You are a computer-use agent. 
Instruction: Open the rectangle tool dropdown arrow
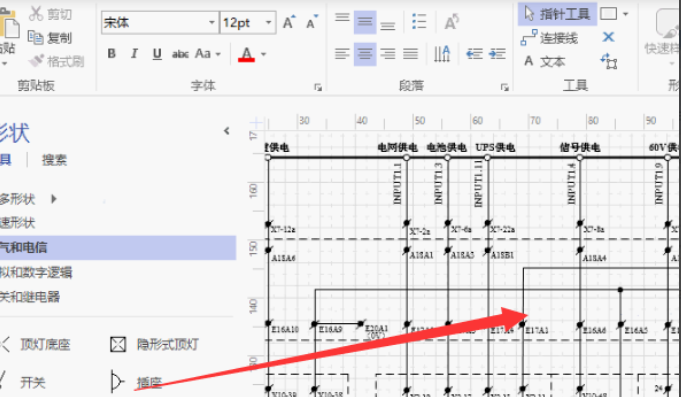pyautogui.click(x=625, y=14)
